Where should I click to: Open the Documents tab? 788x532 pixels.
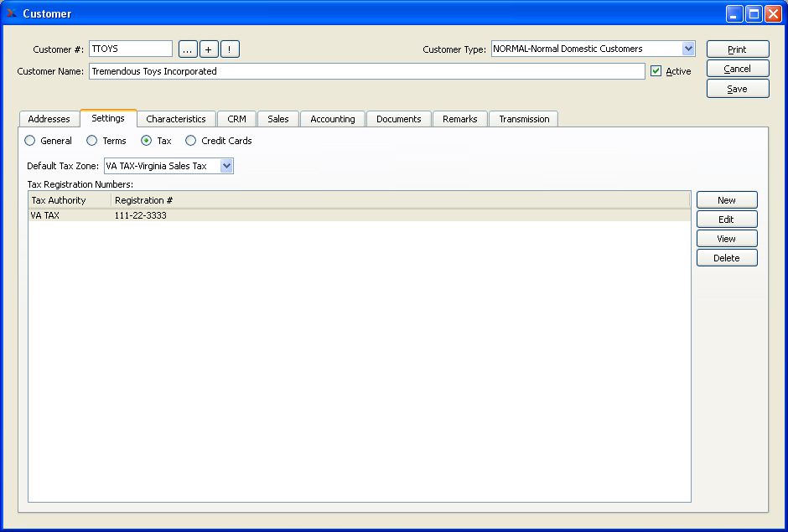[x=398, y=119]
